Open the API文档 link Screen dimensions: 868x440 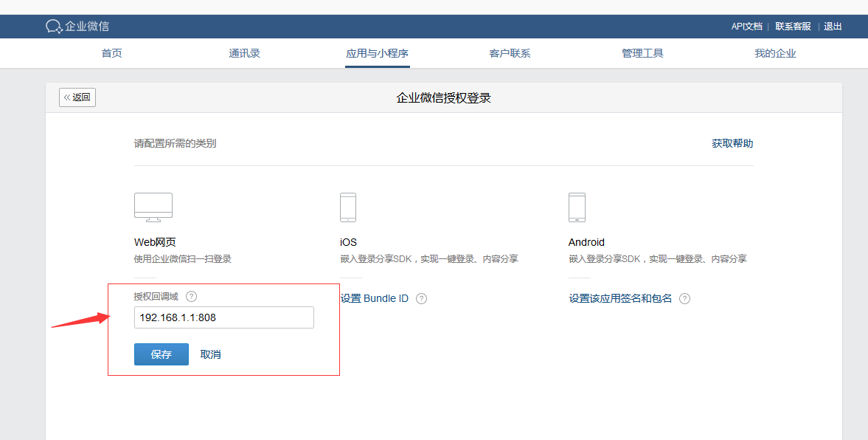point(746,27)
